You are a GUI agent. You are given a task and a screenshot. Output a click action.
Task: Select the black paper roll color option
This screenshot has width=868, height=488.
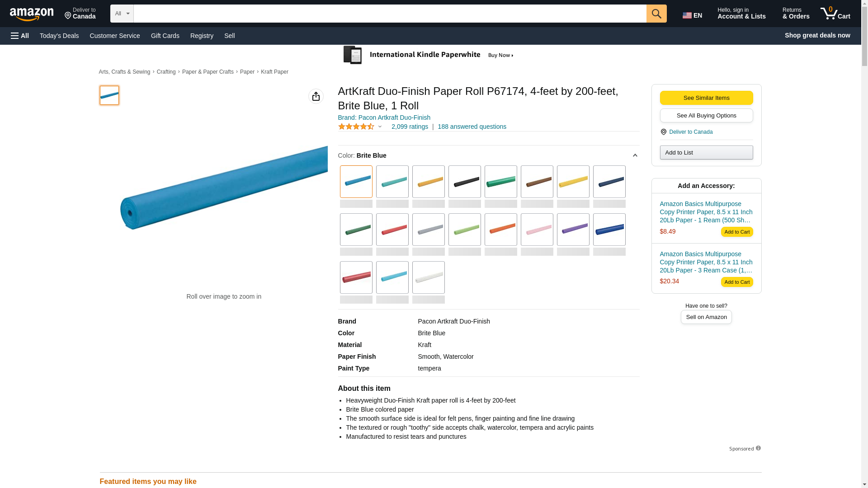(x=464, y=182)
